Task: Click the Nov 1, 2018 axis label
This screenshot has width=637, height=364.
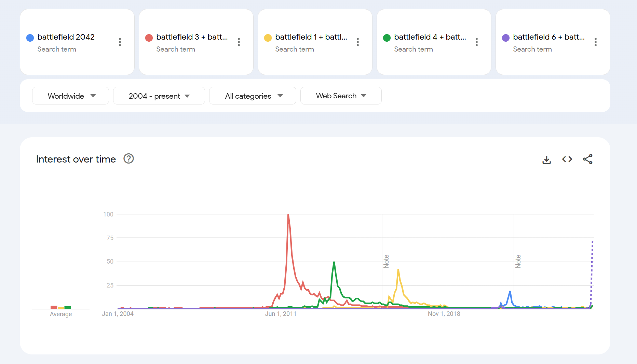Action: [x=444, y=314]
